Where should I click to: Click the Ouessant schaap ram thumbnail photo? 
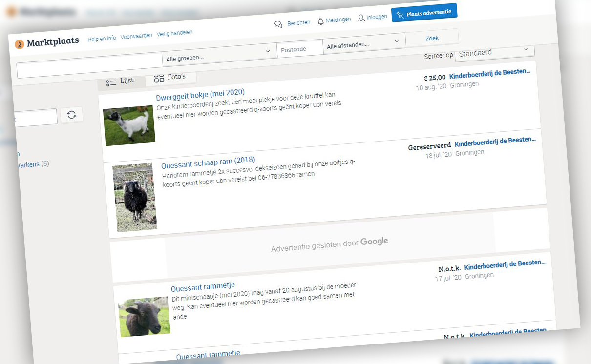(x=135, y=197)
